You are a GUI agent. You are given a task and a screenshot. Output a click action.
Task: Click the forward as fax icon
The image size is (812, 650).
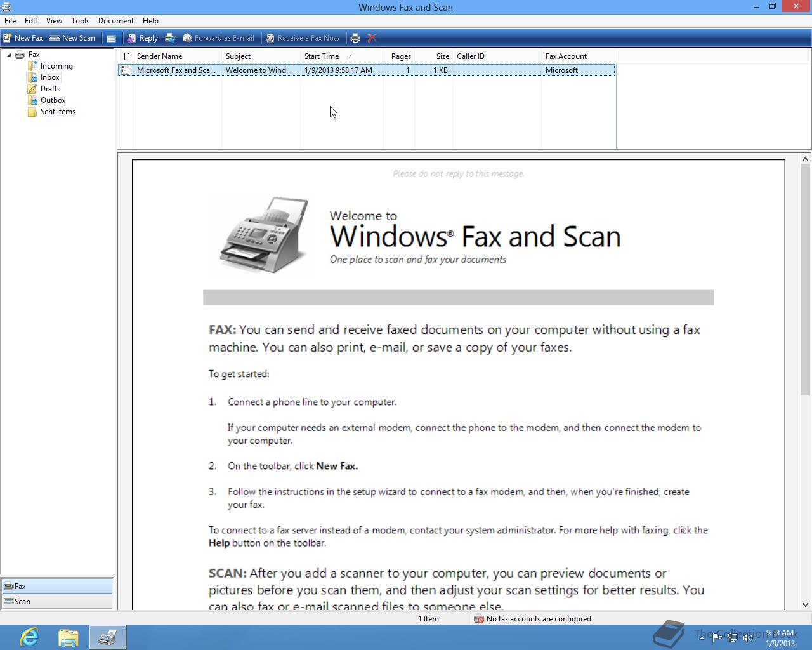[170, 38]
